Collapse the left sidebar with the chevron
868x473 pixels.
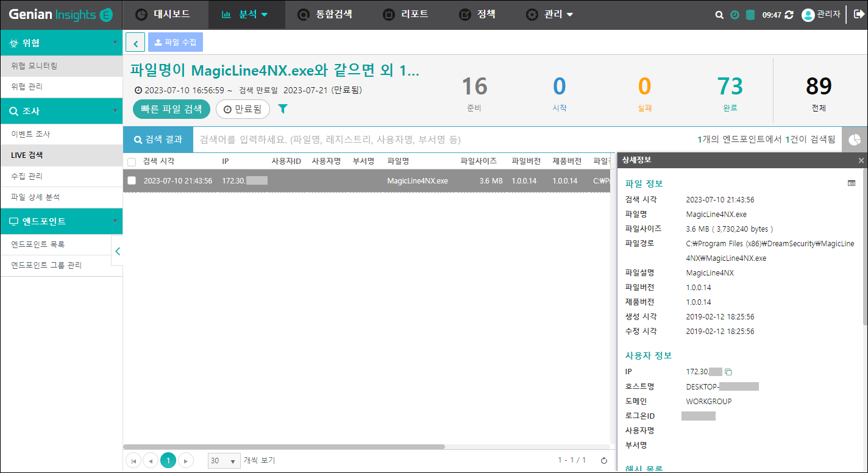click(x=118, y=251)
